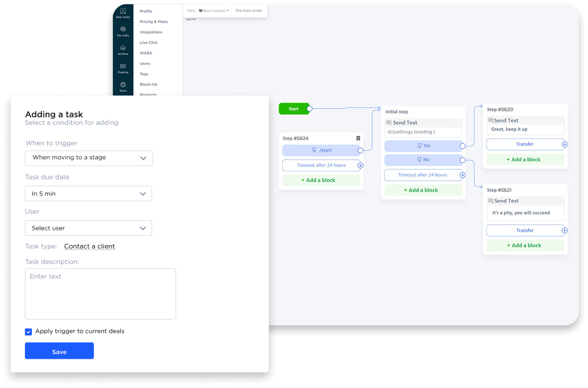588x388 pixels.
Task: Click Add a block in Initial step
Action: [424, 190]
